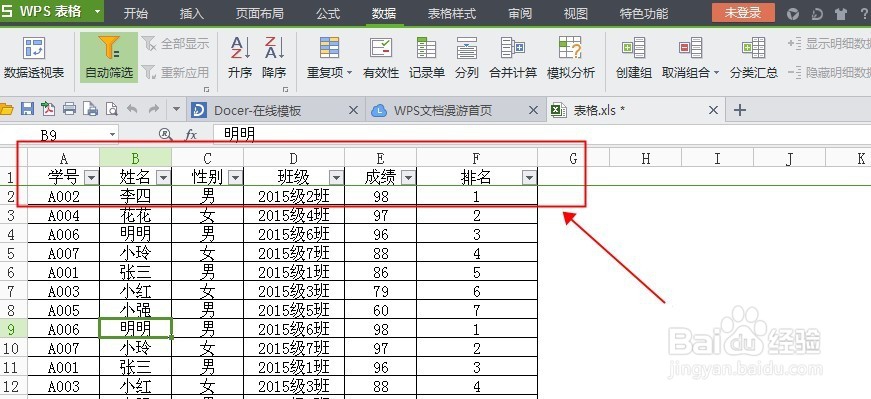The height and width of the screenshot is (399, 871).
Task: Click the print icon
Action: pos(69,109)
